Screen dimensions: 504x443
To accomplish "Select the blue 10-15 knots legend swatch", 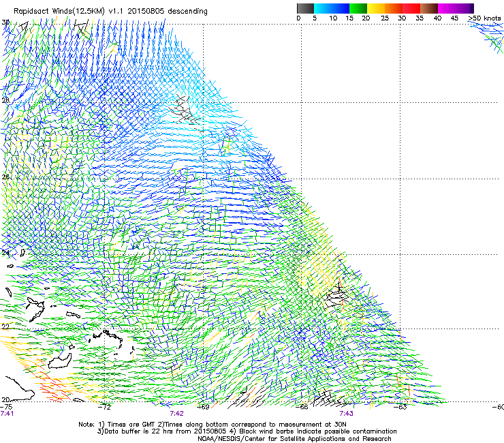I will [x=341, y=8].
